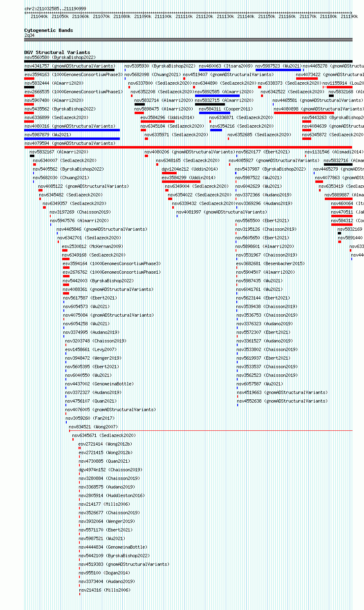Open the nsv4756107 (Quan2021) label
Screen dimensions: 364x610
pyautogui.click(x=91, y=401)
